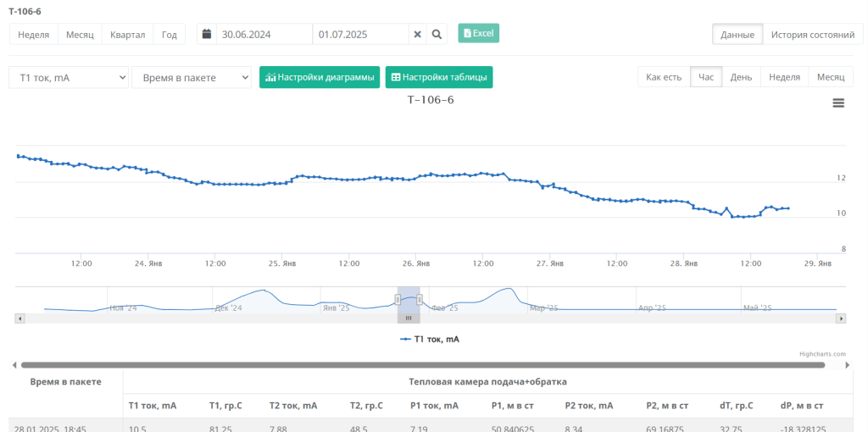Toggle T1 ток, mA legend series
Viewport: 868px width, 432px height.
click(430, 339)
